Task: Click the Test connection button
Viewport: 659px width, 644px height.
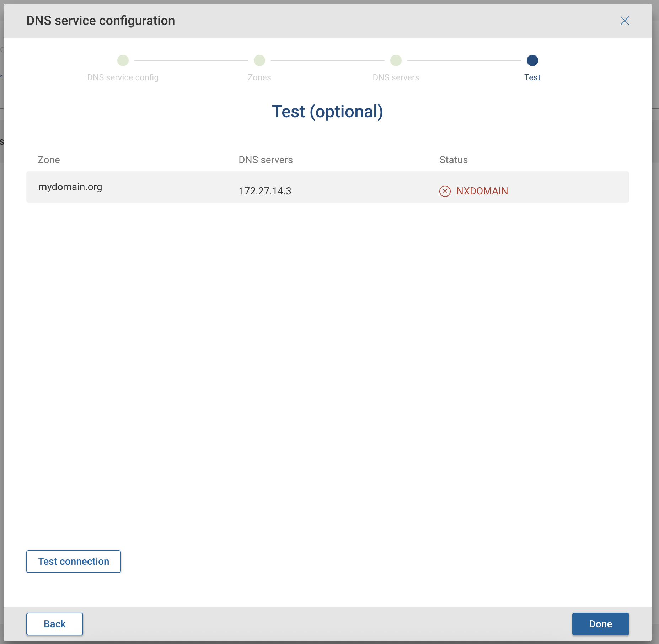Action: (73, 561)
